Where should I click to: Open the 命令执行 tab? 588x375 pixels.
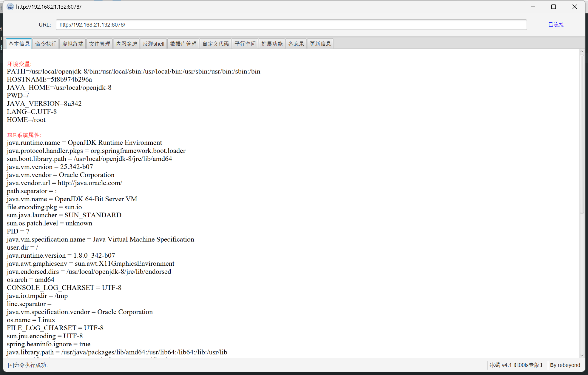click(46, 44)
